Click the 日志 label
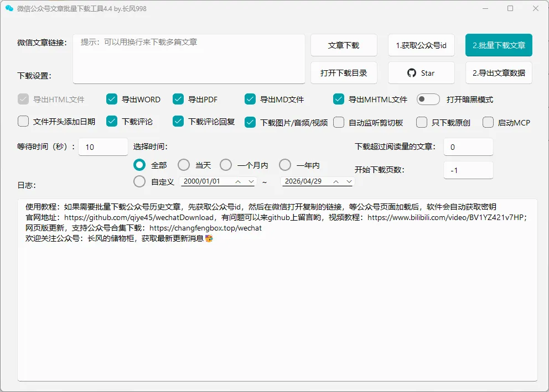Image resolution: width=549 pixels, height=392 pixels. tap(27, 185)
